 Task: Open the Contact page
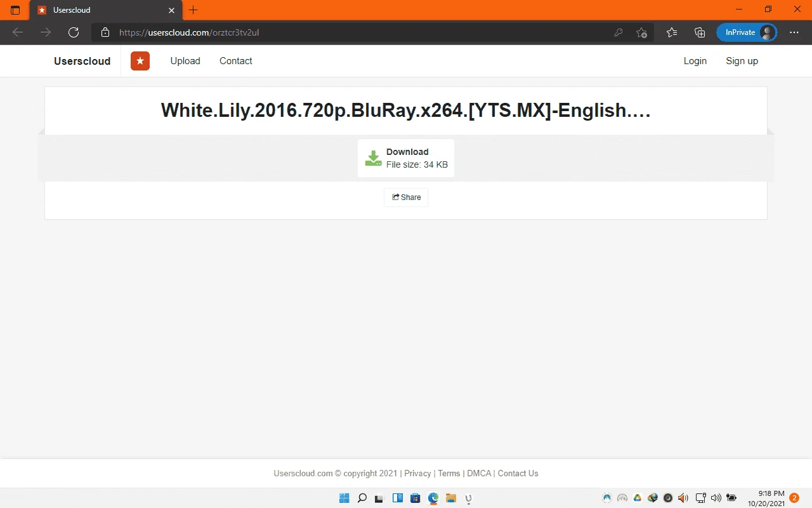[236, 61]
